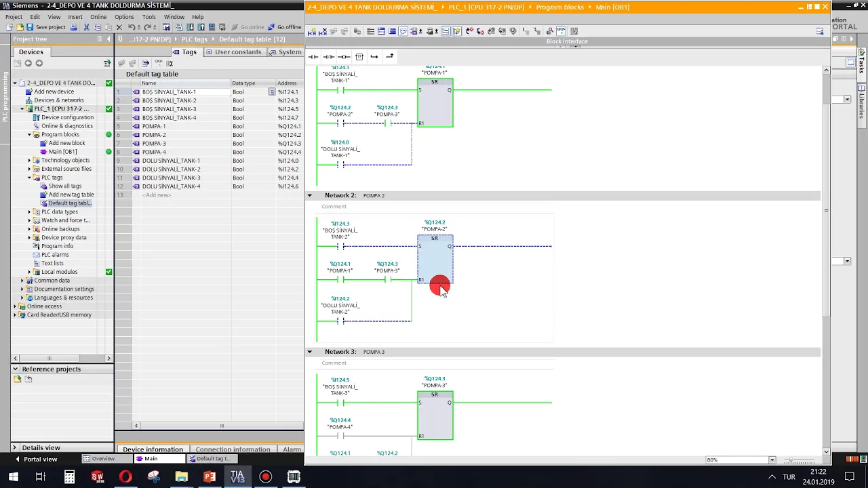
Task: Click Delete network icon in editor toolbar
Action: tap(323, 31)
